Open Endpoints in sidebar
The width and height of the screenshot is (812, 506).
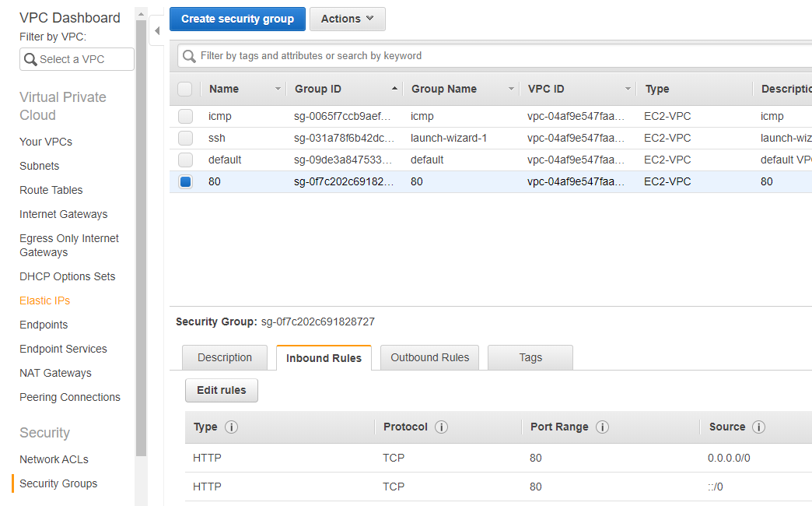tap(44, 325)
